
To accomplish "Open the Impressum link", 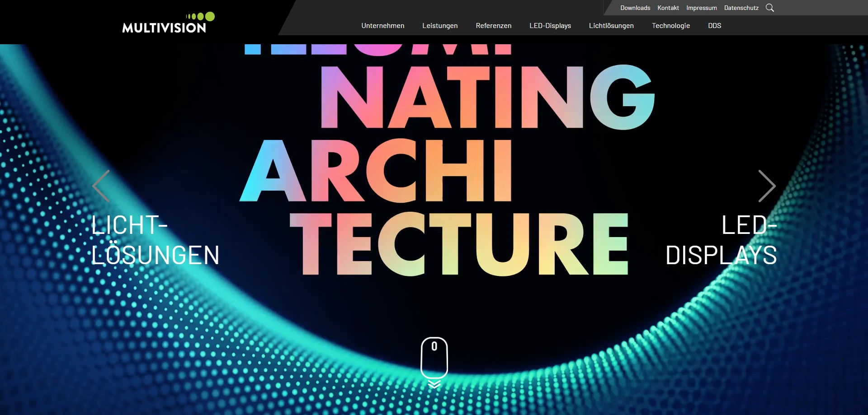I will click(702, 8).
